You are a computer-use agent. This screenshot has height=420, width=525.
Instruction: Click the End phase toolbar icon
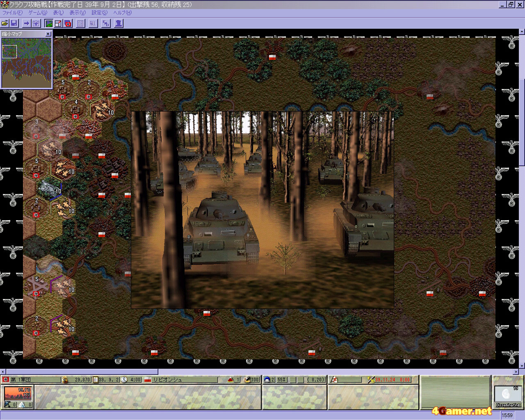(x=105, y=23)
